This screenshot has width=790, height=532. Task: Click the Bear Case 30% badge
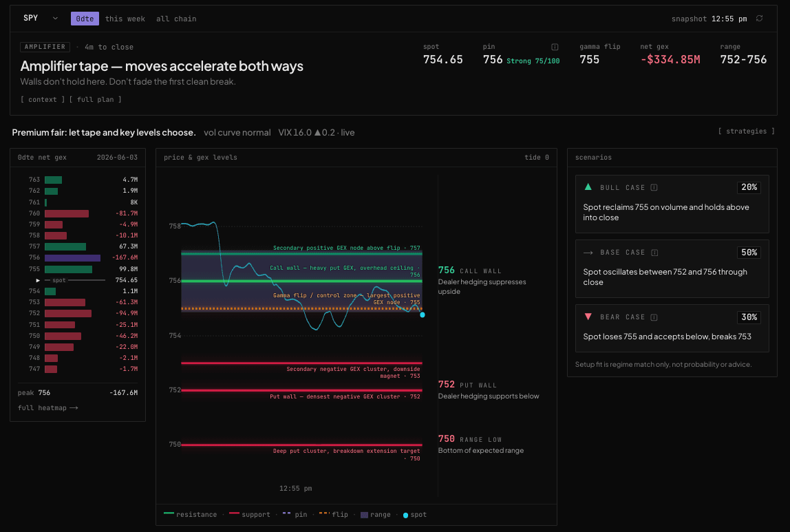pyautogui.click(x=749, y=317)
